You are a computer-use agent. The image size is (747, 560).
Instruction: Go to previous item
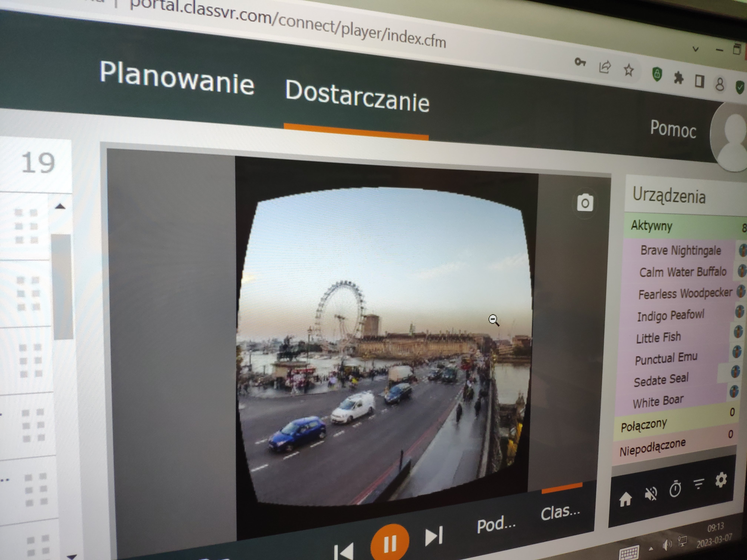tap(343, 551)
